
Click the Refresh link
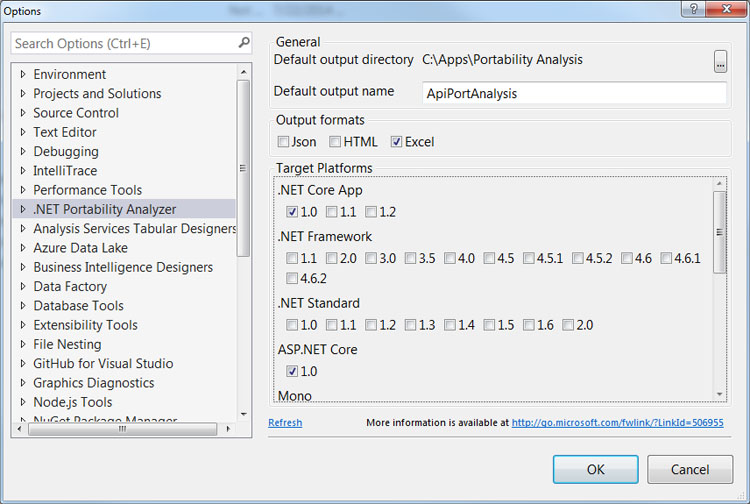pyautogui.click(x=285, y=423)
